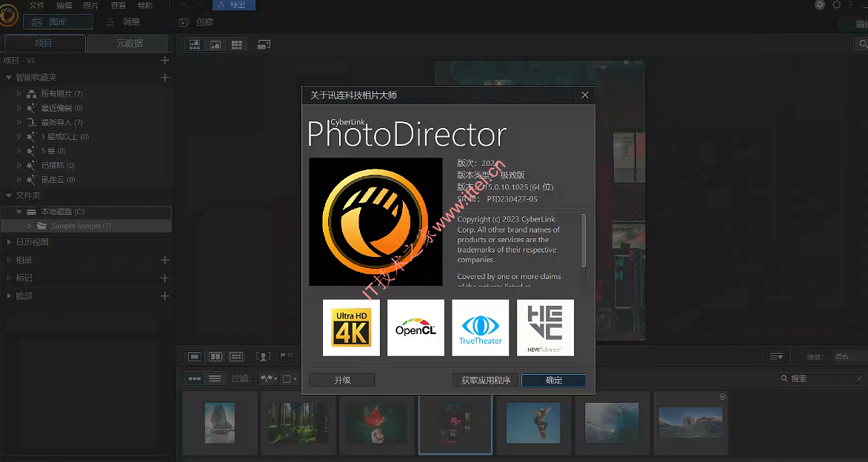The image size is (868, 462).
Task: Toggle the flag filter above filmstrip
Action: (285, 356)
